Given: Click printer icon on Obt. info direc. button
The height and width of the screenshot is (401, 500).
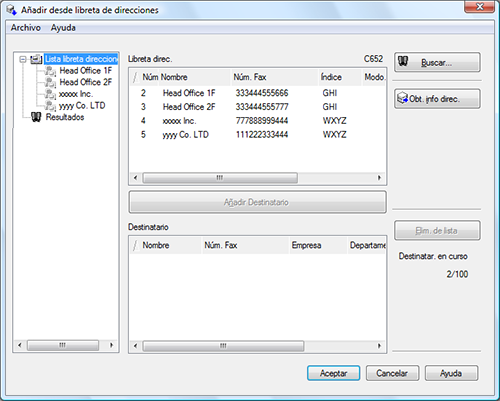Looking at the screenshot, I should pyautogui.click(x=402, y=98).
